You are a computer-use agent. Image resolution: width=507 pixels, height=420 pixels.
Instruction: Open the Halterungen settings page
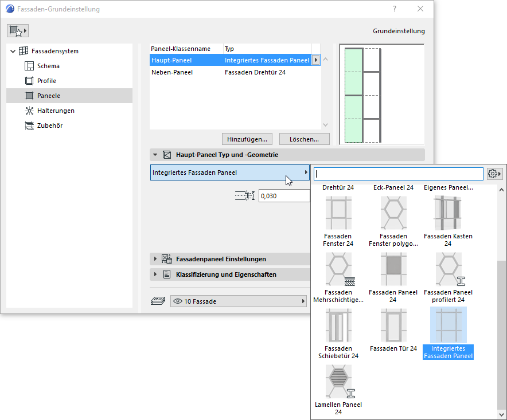[56, 111]
